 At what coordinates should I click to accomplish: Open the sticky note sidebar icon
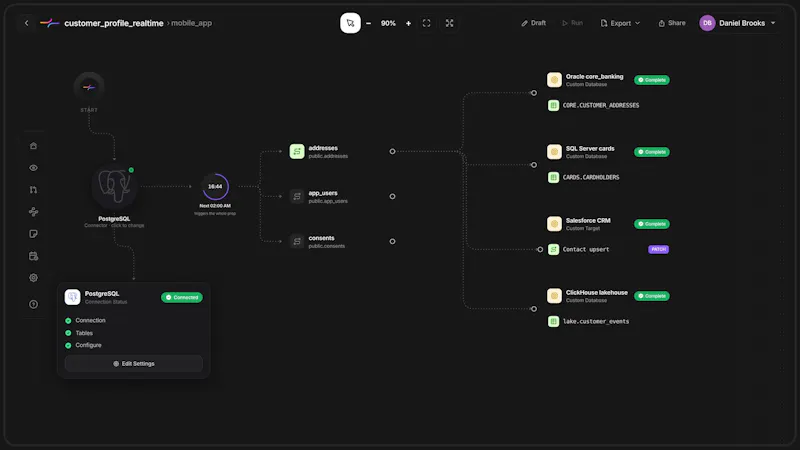pyautogui.click(x=33, y=234)
